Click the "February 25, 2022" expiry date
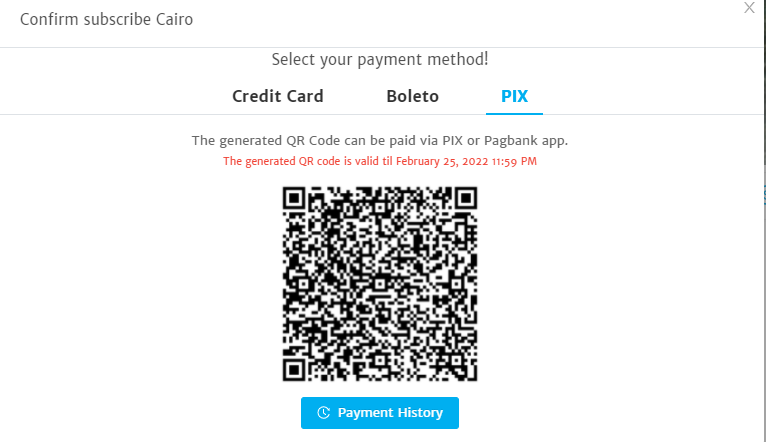The height and width of the screenshot is (442, 766). pyautogui.click(x=442, y=161)
